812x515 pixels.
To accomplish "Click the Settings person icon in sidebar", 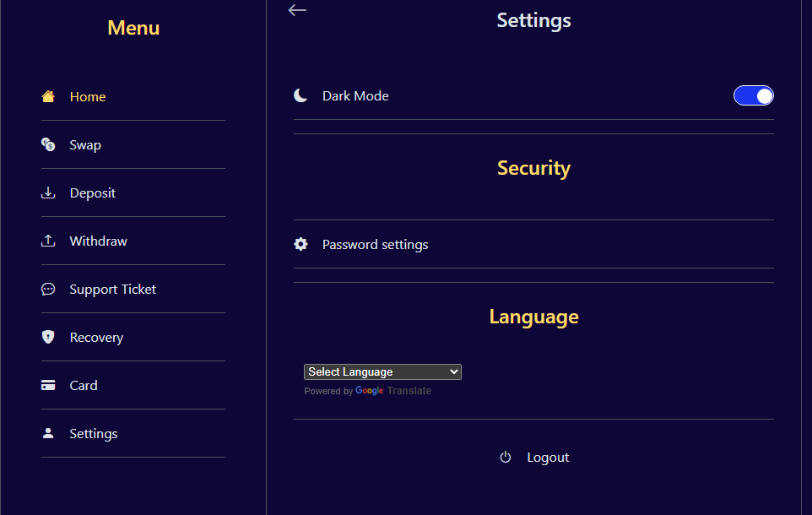I will 48,433.
